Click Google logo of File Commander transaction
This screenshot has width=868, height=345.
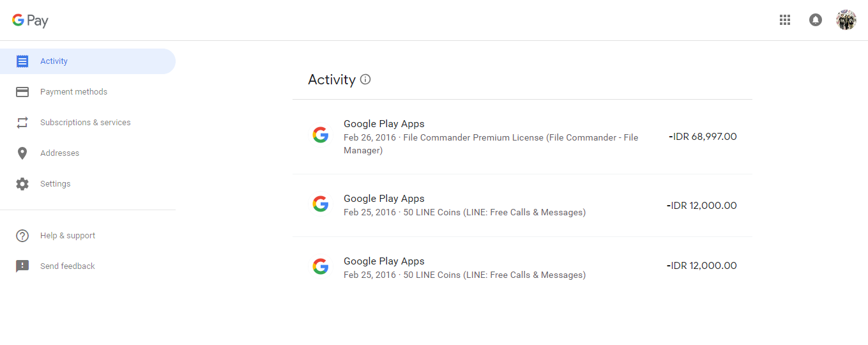pyautogui.click(x=321, y=135)
